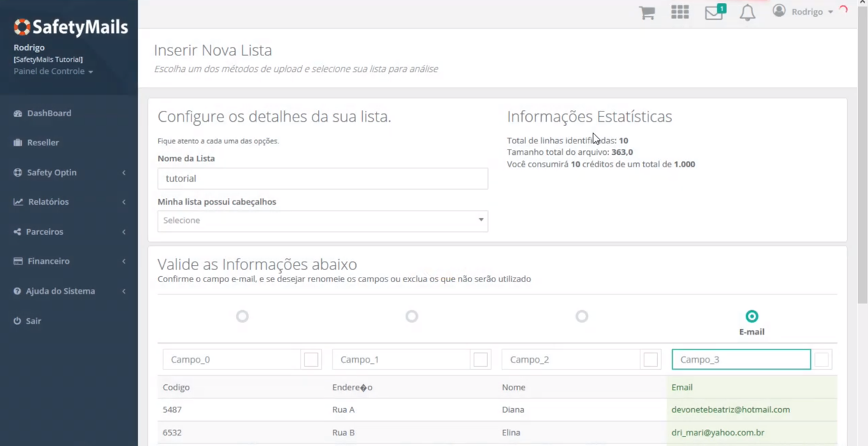Expand the Parceiros submenu chevron
868x446 pixels.
pos(124,232)
